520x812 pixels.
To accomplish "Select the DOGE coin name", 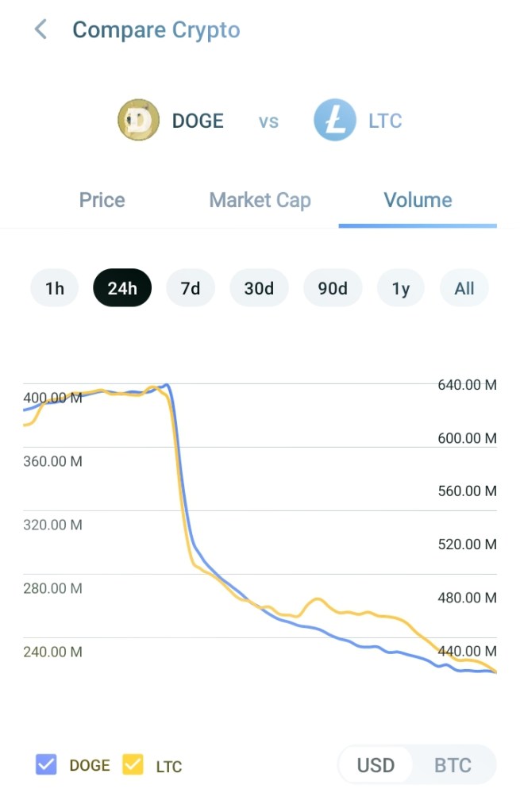I will pyautogui.click(x=198, y=121).
